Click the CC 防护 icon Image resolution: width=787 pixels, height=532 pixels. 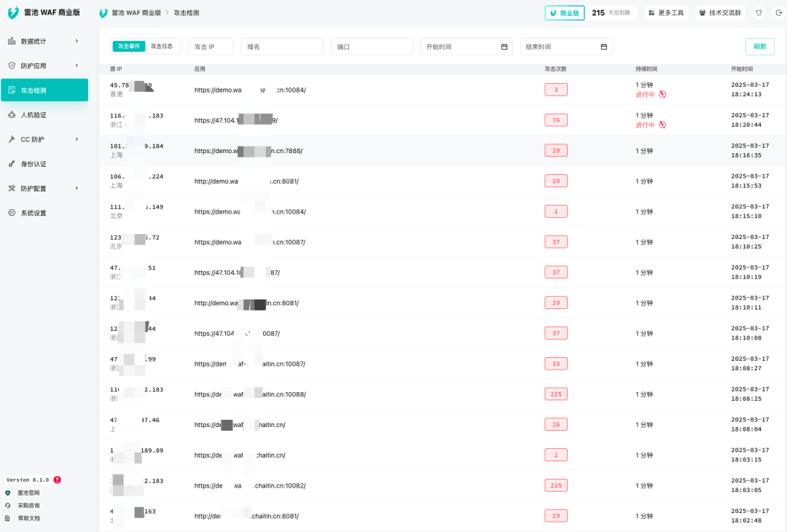(12, 139)
